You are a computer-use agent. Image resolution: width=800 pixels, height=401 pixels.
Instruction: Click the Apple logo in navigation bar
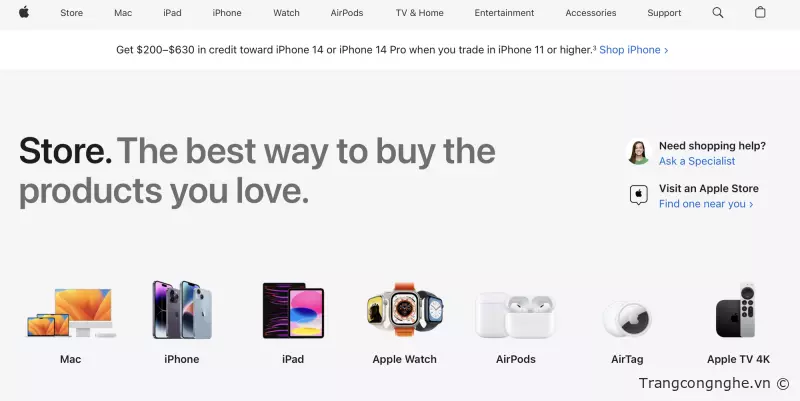pyautogui.click(x=24, y=12)
